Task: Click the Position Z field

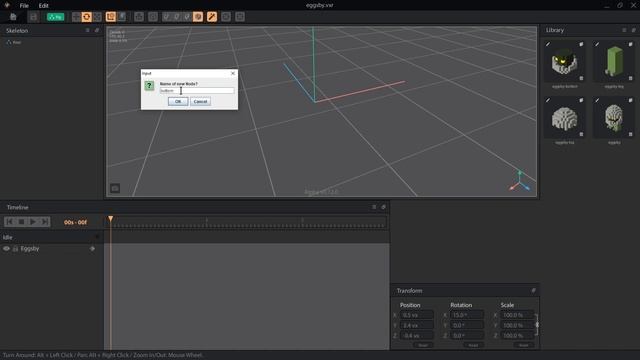Action: coord(416,336)
